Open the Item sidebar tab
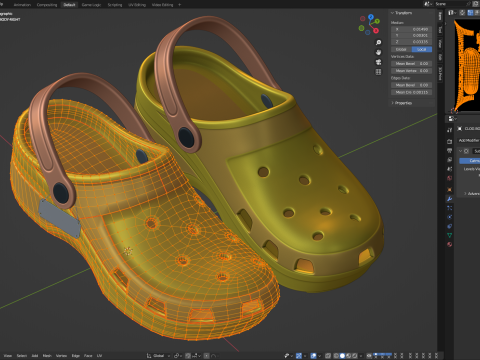The width and height of the screenshot is (480, 360). pyautogui.click(x=440, y=17)
